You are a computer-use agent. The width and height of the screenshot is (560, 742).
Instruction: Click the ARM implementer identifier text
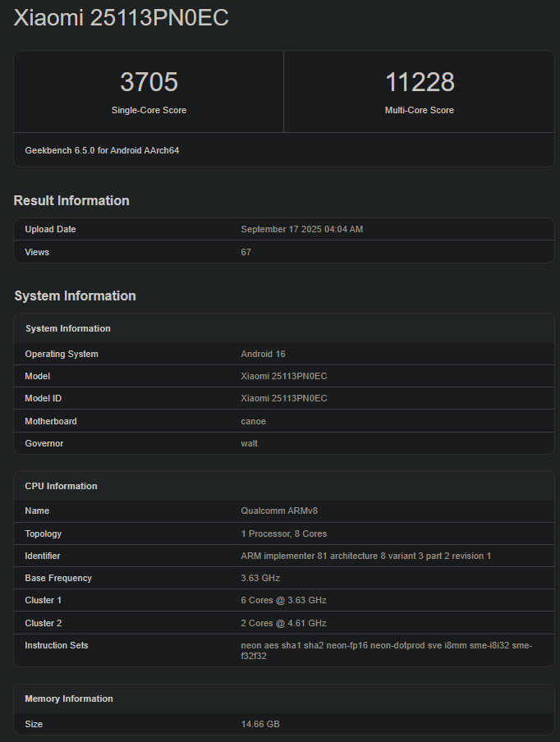365,556
